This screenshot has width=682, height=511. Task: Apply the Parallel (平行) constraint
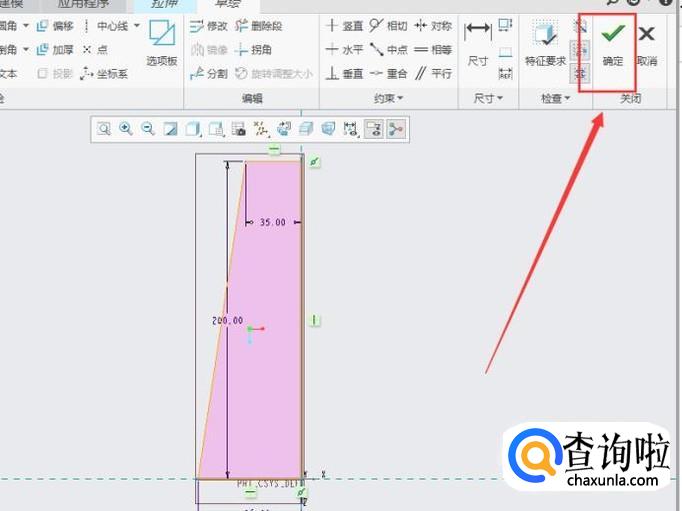point(433,73)
